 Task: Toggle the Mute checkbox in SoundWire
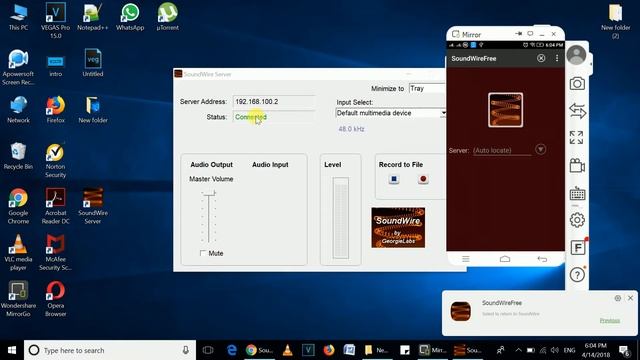[x=202, y=253]
